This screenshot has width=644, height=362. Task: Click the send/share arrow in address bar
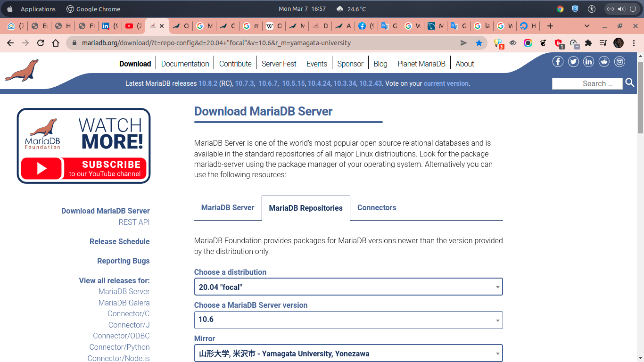tap(464, 43)
